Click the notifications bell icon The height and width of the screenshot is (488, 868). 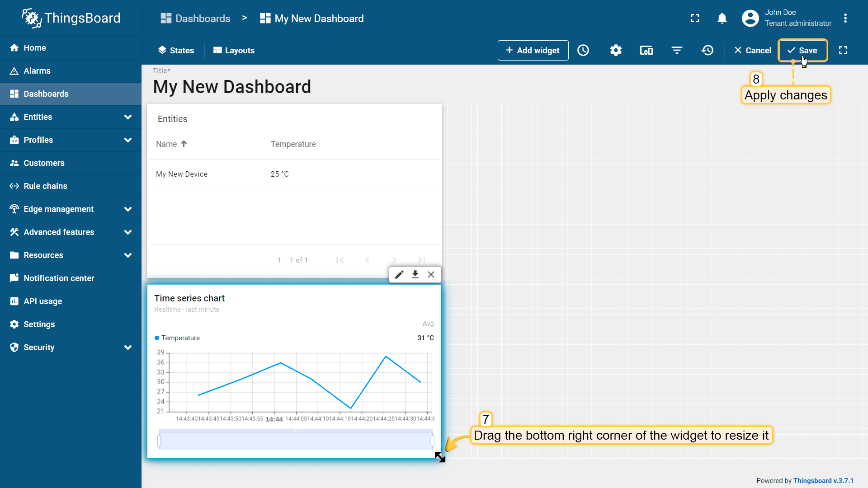pyautogui.click(x=722, y=18)
